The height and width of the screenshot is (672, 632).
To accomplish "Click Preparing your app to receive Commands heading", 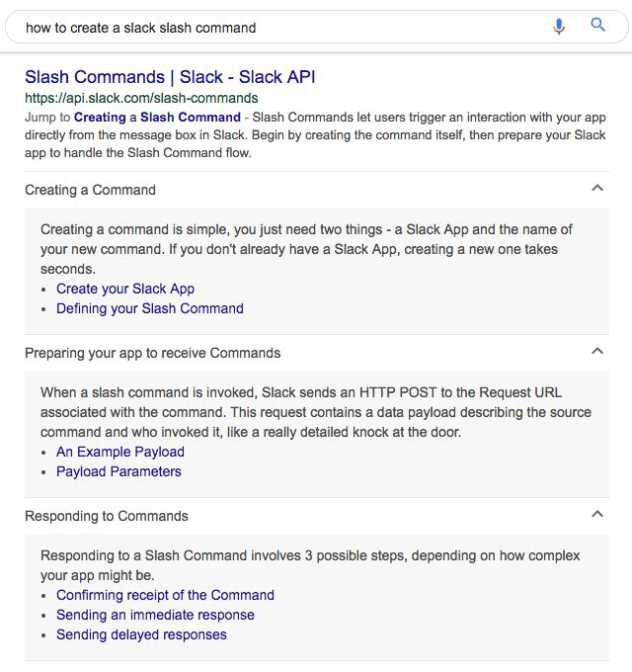I will click(x=152, y=353).
